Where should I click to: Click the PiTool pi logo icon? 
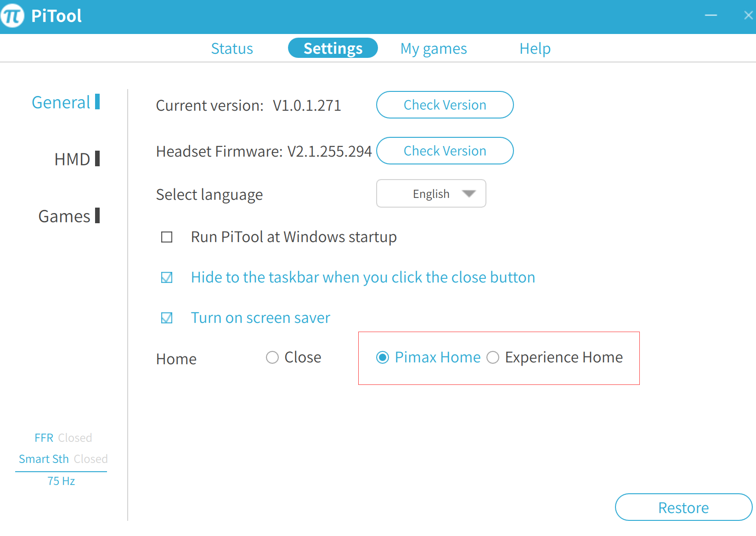click(12, 16)
